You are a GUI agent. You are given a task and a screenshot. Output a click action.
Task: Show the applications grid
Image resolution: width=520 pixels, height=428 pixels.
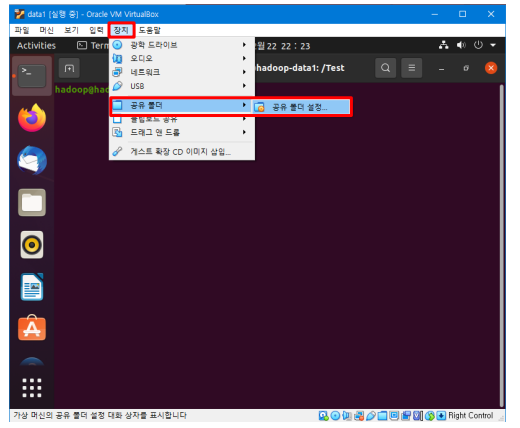[32, 388]
